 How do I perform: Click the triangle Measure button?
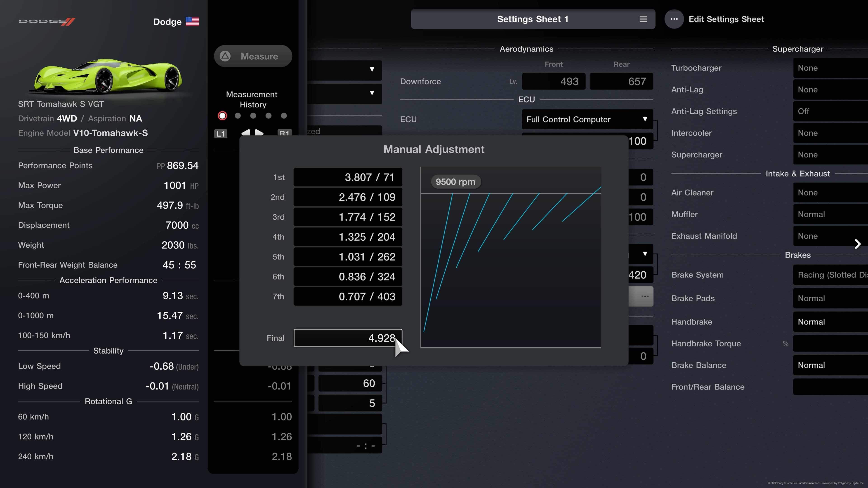pos(253,56)
